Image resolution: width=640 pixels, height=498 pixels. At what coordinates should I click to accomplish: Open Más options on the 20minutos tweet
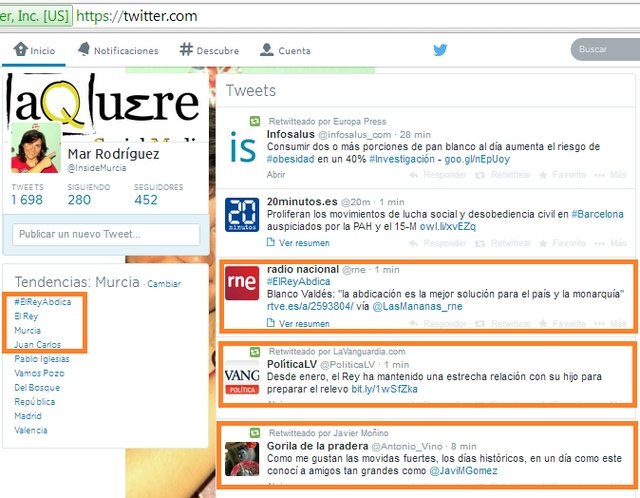611,243
